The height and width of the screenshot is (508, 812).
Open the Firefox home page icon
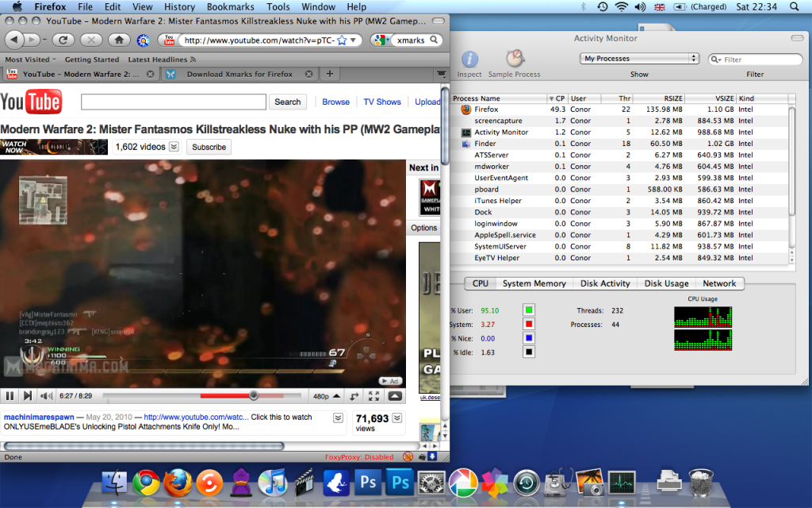click(x=119, y=40)
